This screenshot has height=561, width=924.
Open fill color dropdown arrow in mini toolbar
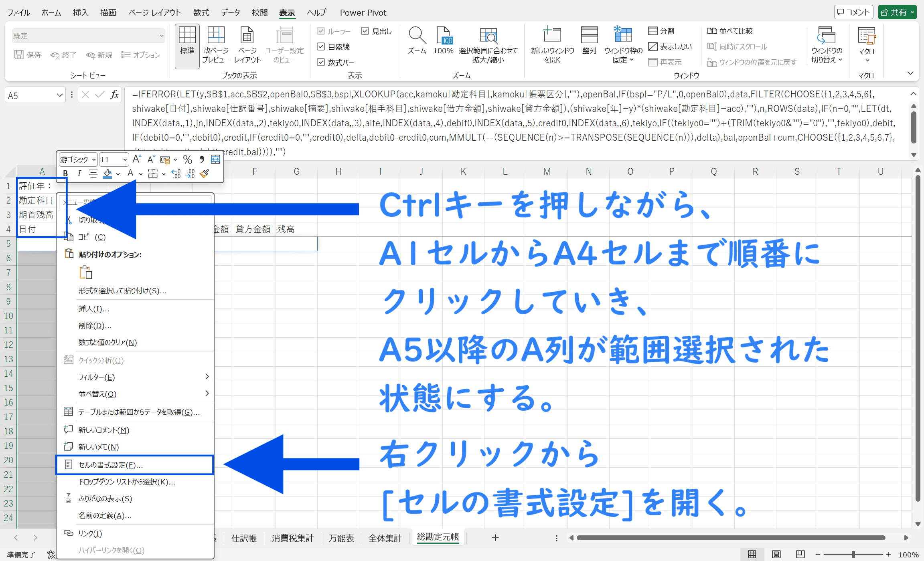[x=118, y=174]
